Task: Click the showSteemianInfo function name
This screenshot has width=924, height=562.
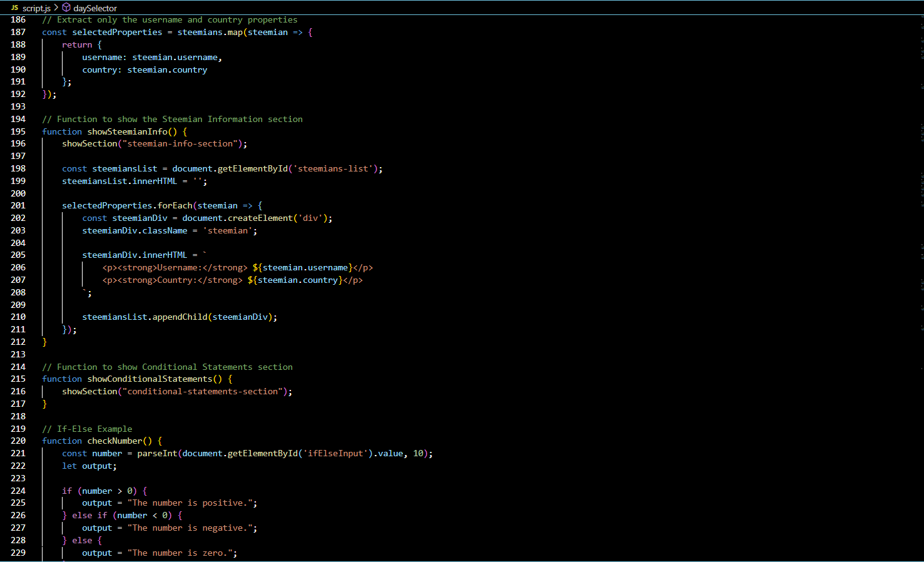Action: click(127, 131)
